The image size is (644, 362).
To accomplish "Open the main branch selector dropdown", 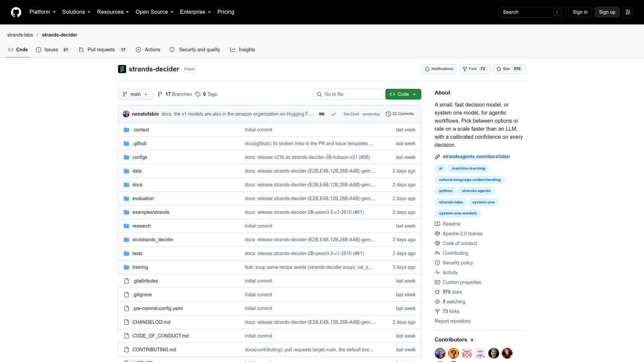I will pyautogui.click(x=135, y=94).
